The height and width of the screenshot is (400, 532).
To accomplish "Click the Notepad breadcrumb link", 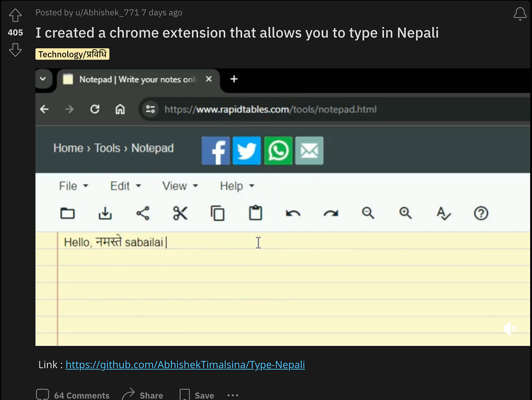I will tap(152, 148).
